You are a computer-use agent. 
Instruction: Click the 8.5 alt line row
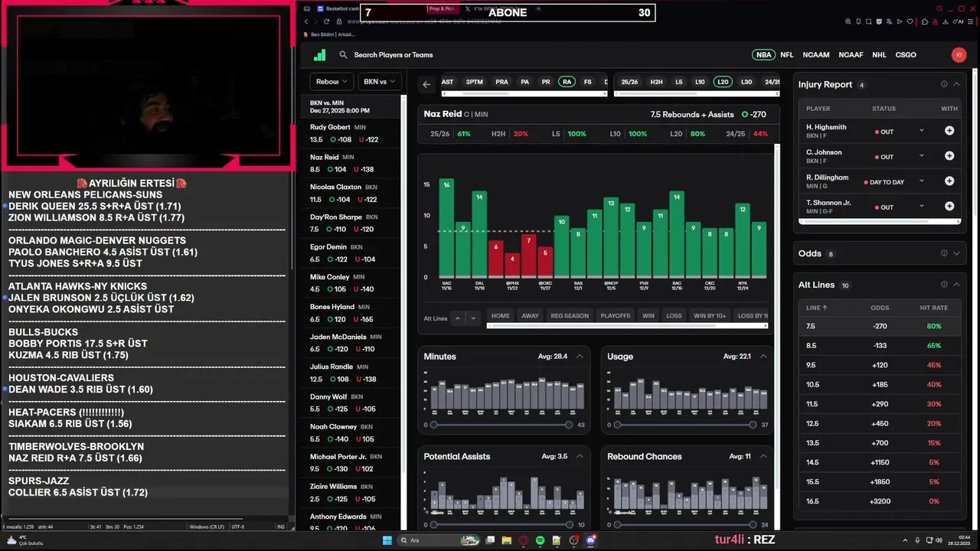[x=880, y=346]
